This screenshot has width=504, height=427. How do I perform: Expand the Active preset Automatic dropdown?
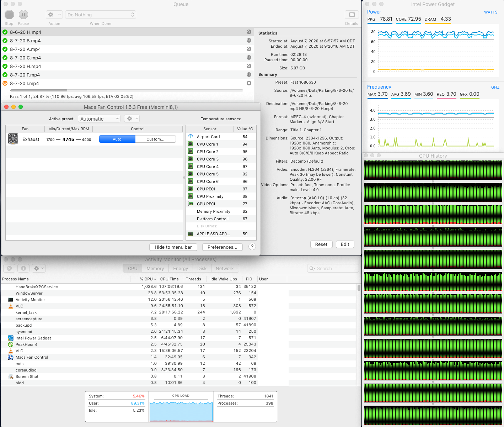[x=99, y=119]
